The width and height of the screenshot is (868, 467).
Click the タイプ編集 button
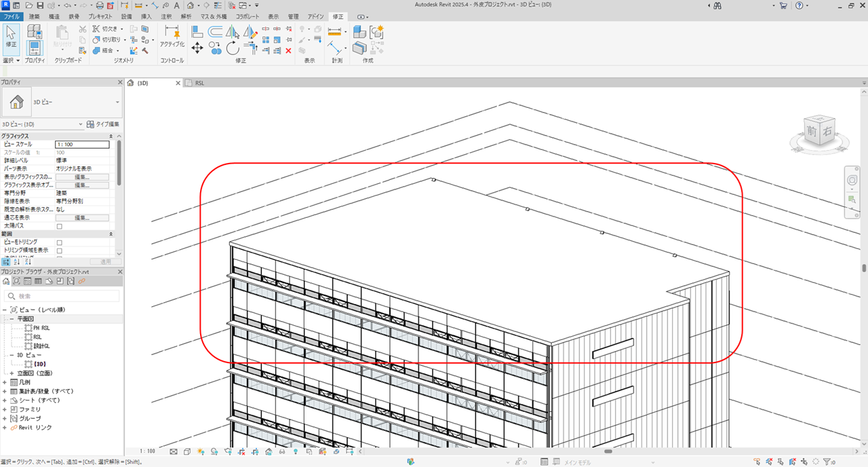pos(103,124)
